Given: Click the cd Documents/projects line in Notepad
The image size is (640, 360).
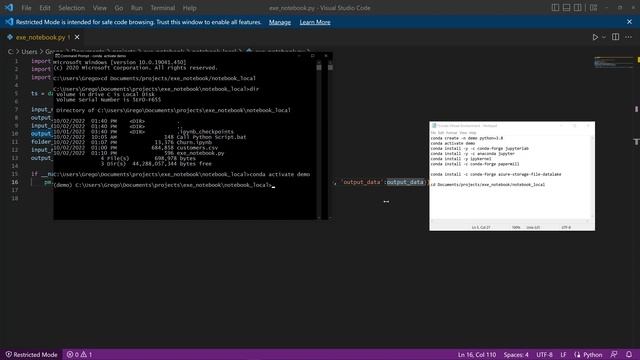Looking at the screenshot, I should [488, 184].
